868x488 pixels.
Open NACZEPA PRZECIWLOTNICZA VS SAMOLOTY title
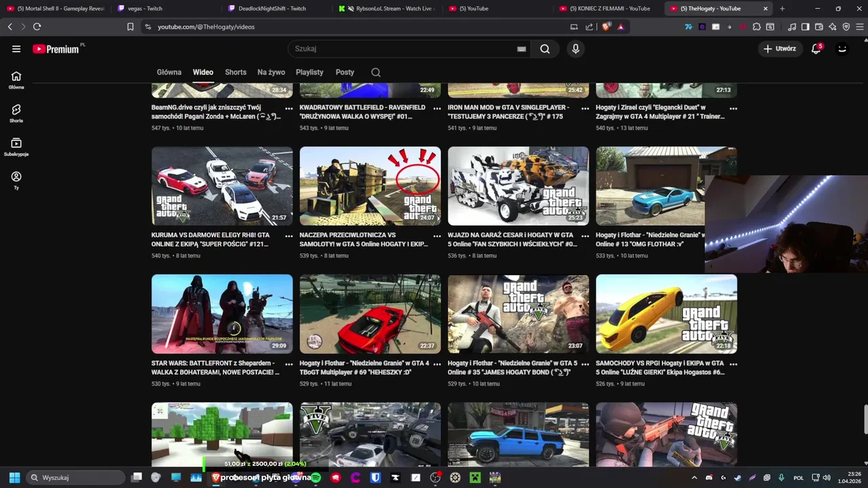(x=363, y=239)
